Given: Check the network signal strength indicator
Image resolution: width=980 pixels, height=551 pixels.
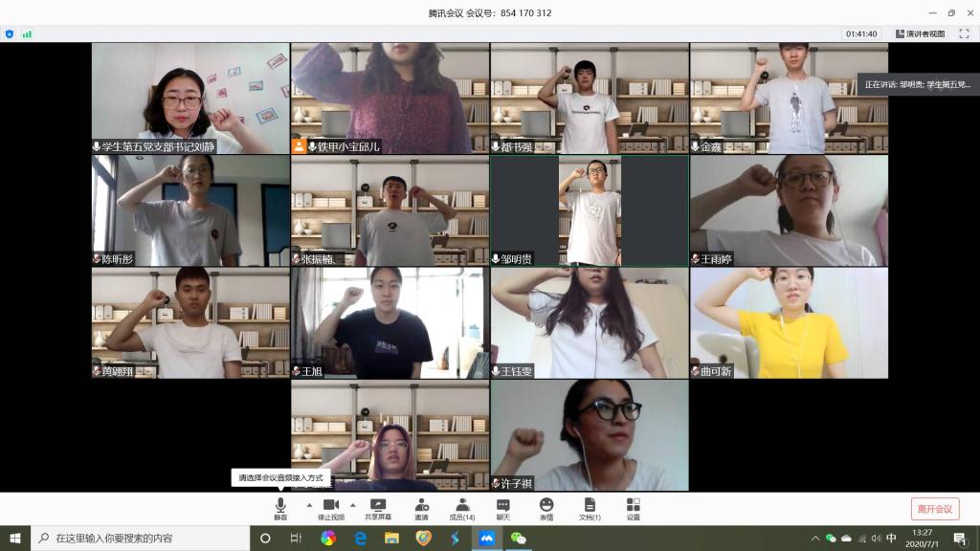Looking at the screenshot, I should click(27, 33).
